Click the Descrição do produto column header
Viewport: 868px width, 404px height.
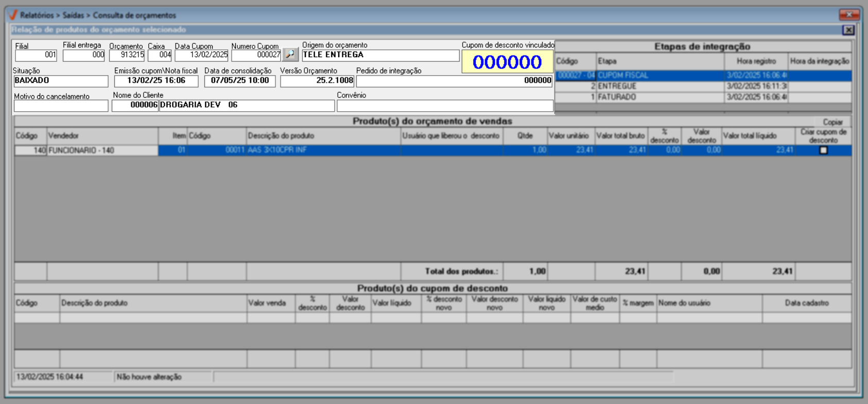323,136
